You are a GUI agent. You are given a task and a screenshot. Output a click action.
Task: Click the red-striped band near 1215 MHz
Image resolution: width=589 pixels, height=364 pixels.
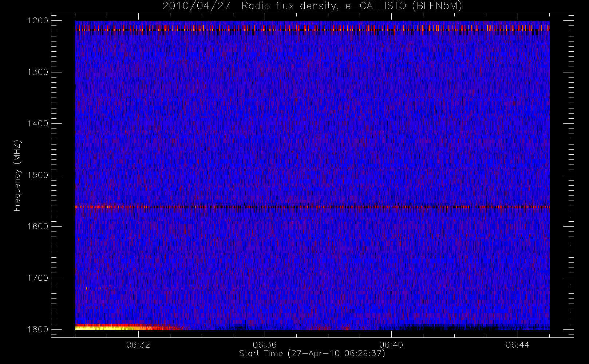coord(312,28)
